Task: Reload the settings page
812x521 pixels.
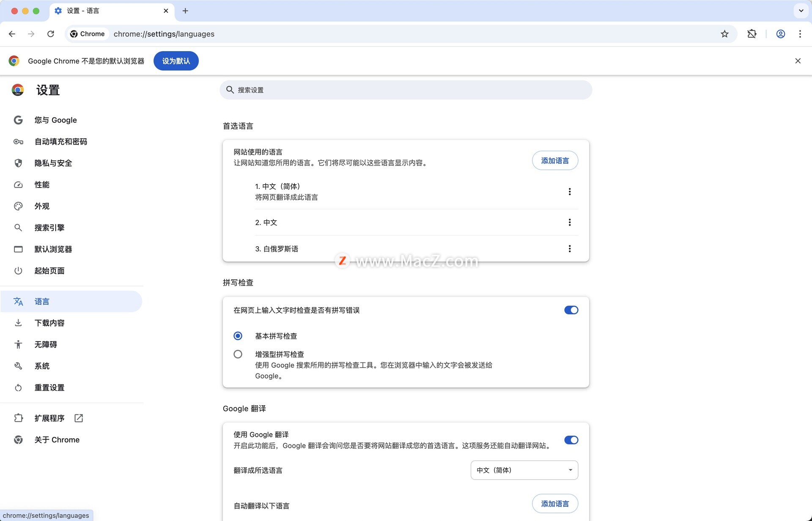Action: click(x=51, y=34)
